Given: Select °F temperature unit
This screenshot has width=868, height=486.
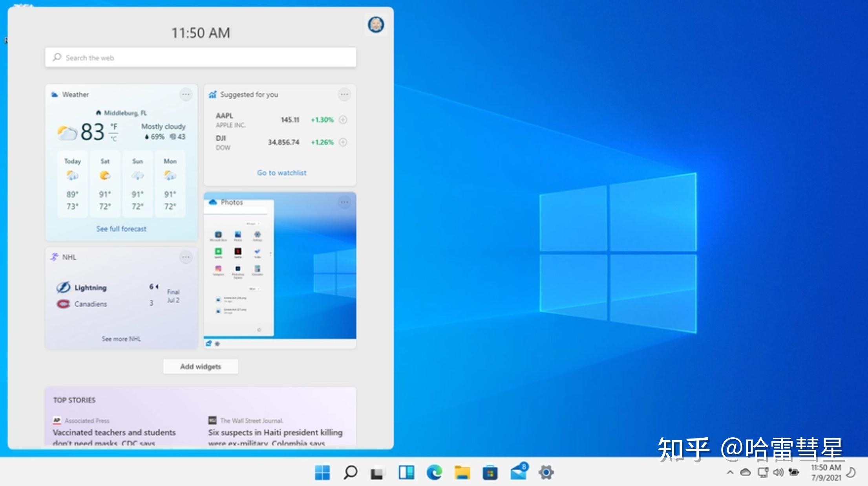Looking at the screenshot, I should pos(113,127).
